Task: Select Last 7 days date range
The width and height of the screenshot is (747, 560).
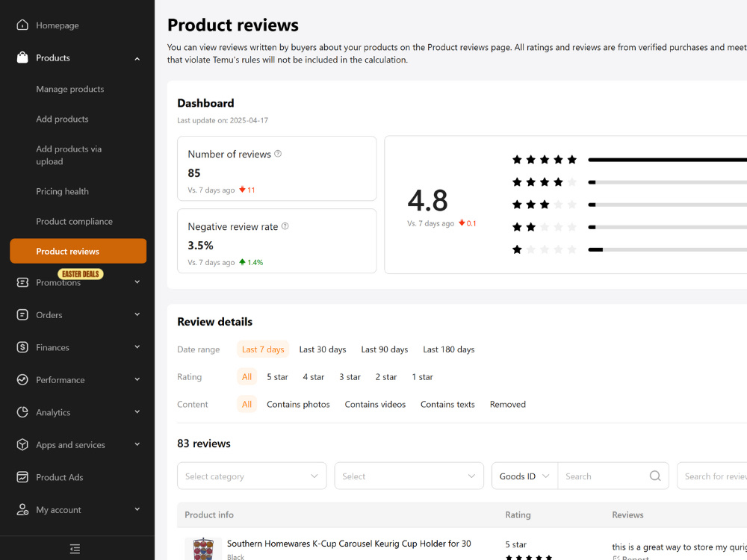Action: point(263,349)
